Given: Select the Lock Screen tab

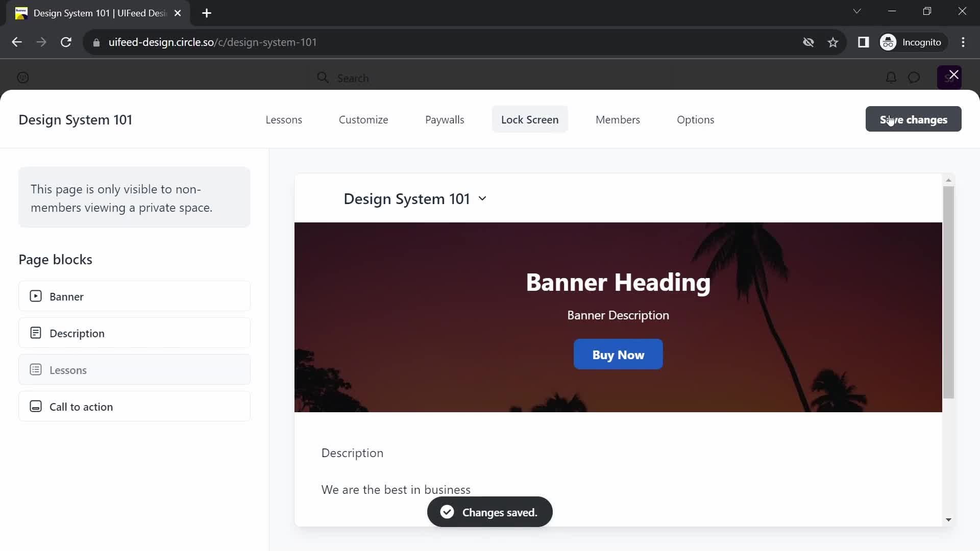Looking at the screenshot, I should [530, 120].
